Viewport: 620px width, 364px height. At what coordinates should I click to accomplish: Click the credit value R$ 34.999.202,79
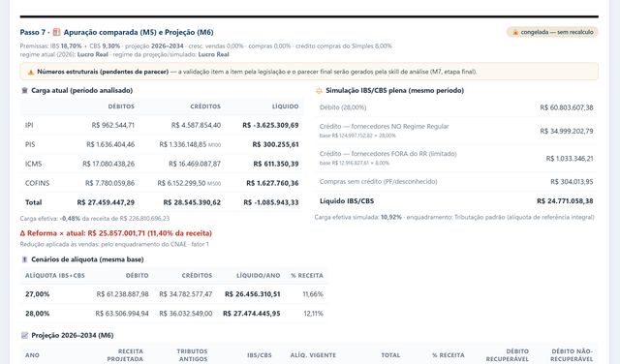click(566, 132)
